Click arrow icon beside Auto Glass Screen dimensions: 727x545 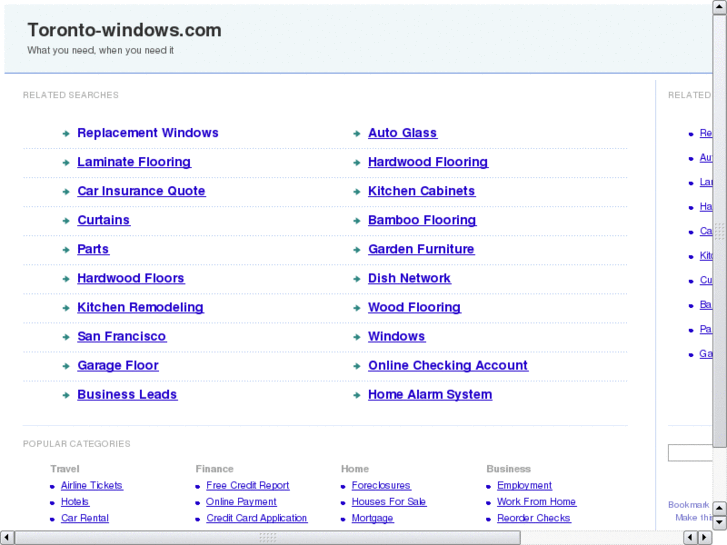pos(357,134)
